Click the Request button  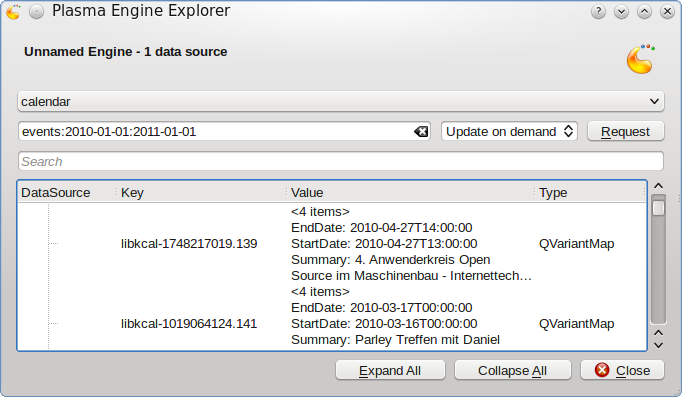(x=625, y=131)
